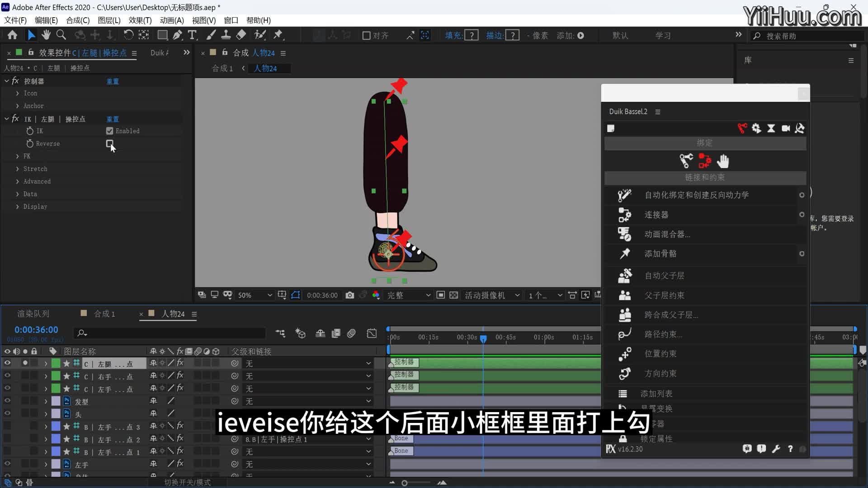Screen dimensions: 868x488
Task: Expand the Icon property group
Action: (18, 94)
